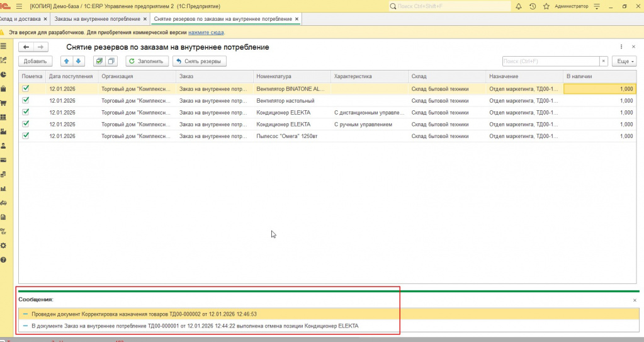Uncheck the Пылесос "Омега" 1250вт row
This screenshot has width=644, height=342.
tap(26, 135)
